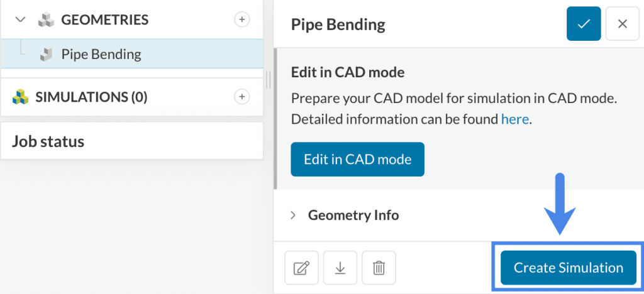Click the Pipe Bending panel title
The image size is (644, 294).
coord(338,24)
